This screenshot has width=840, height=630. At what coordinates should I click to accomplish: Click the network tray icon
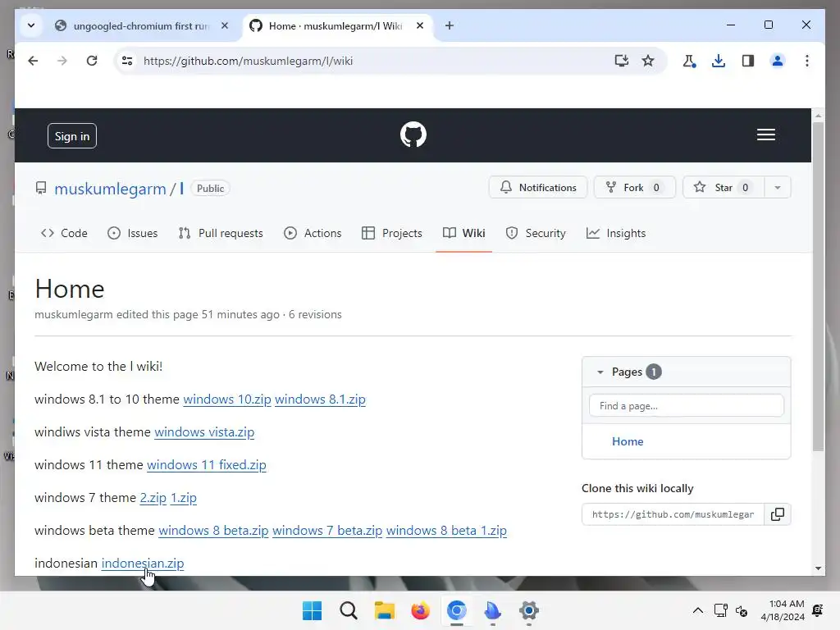click(x=720, y=610)
